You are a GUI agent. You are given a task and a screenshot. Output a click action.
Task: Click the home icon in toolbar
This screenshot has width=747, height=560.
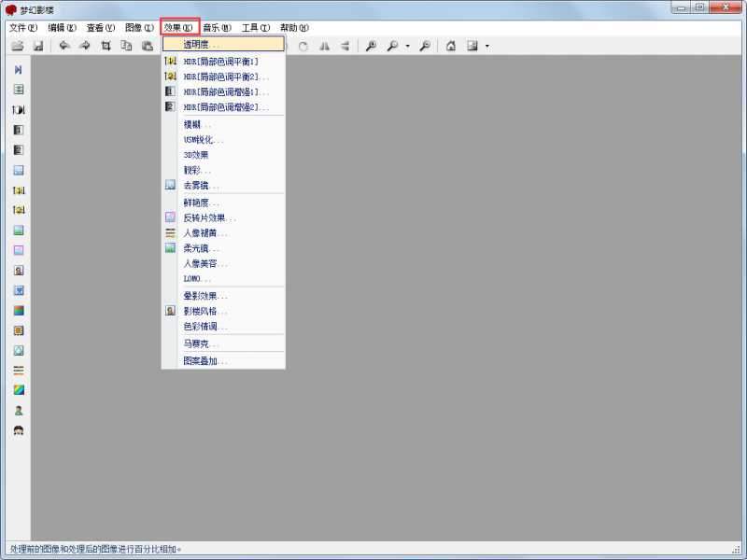pos(451,46)
